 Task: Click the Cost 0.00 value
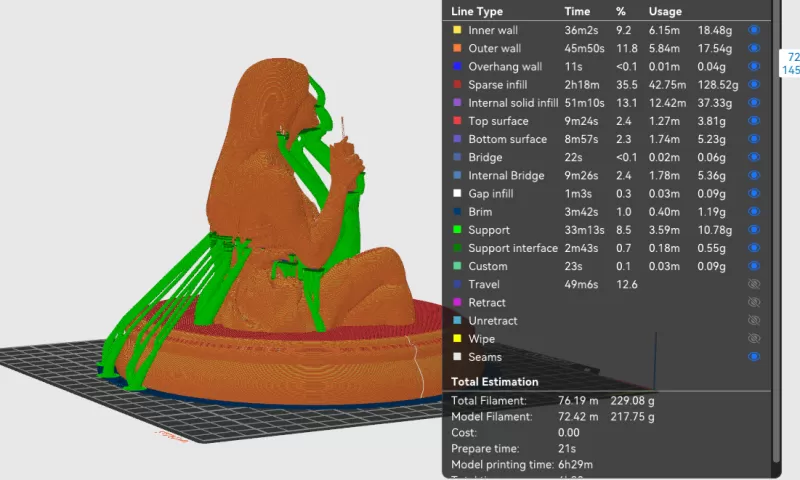[x=568, y=433]
